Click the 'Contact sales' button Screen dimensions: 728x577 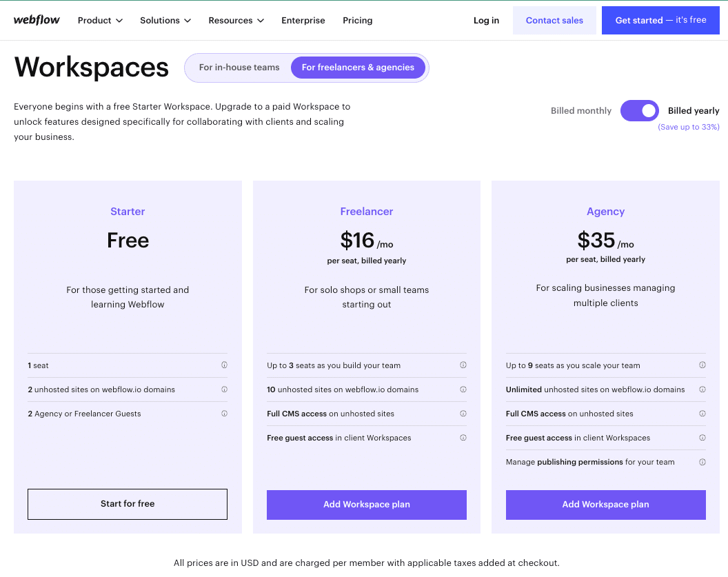click(554, 21)
